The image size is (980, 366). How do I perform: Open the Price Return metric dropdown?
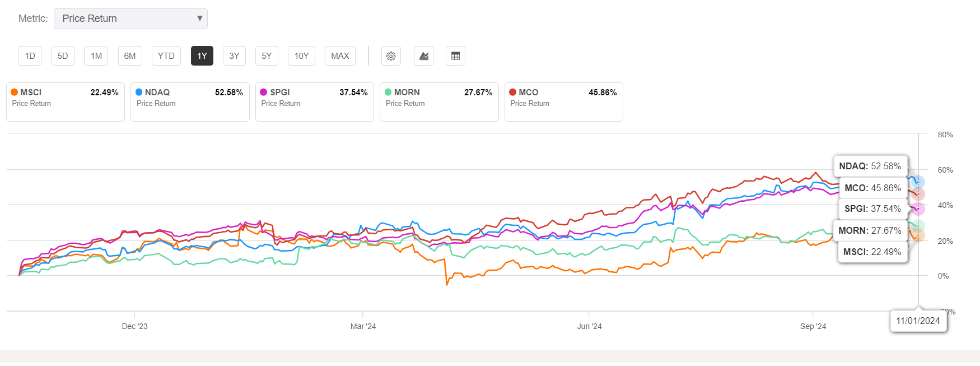(x=130, y=18)
